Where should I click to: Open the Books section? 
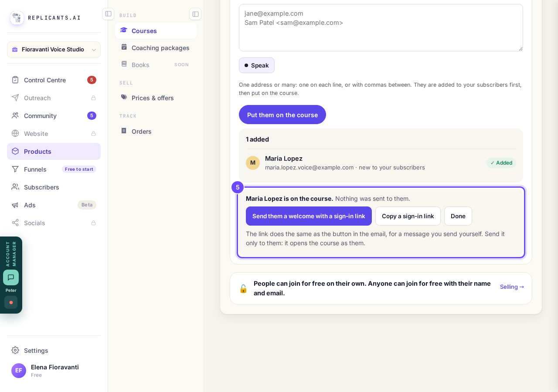click(156, 64)
